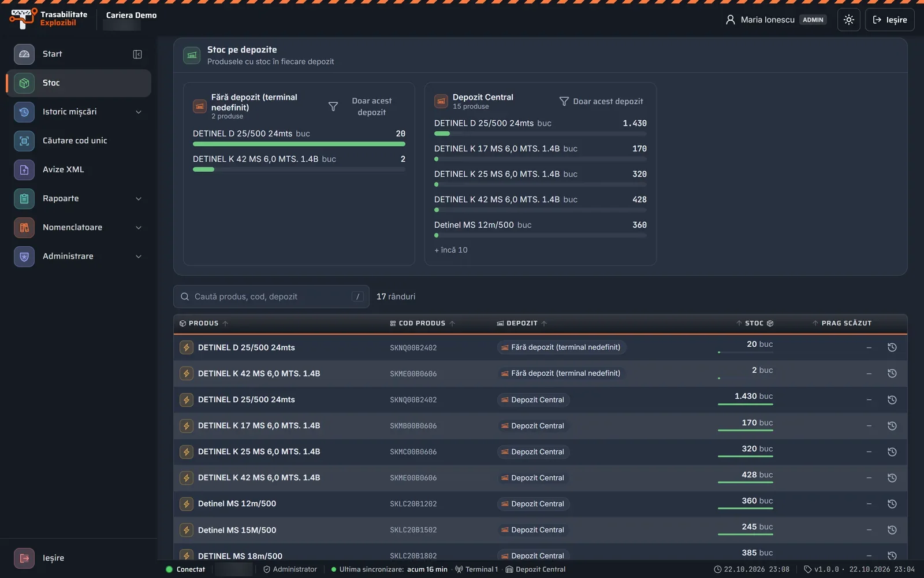Open history icon for DETINEL K 42 Fără depozit row
Viewport: 924px width, 578px height.
pyautogui.click(x=892, y=374)
